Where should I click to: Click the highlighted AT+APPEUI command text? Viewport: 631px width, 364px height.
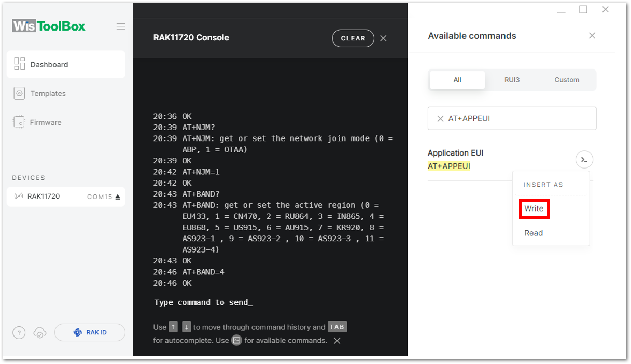click(x=449, y=166)
